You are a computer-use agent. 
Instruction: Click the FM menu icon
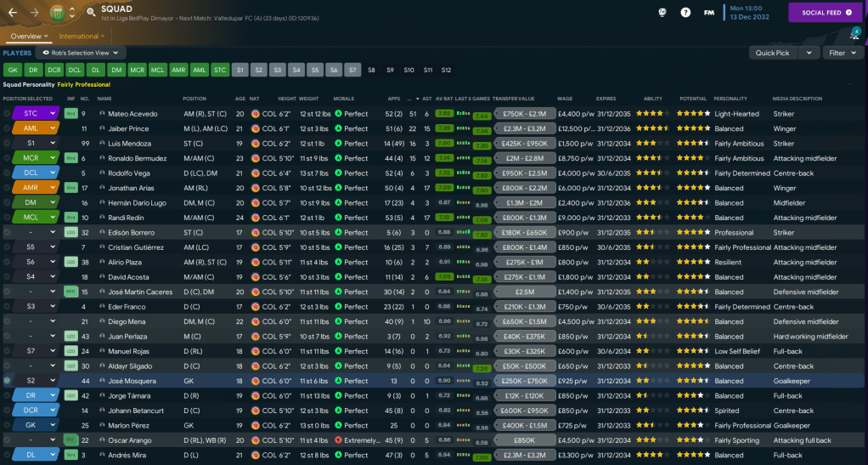[708, 13]
